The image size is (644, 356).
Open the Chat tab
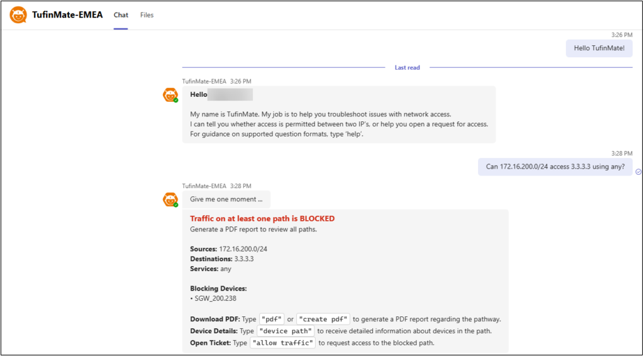pyautogui.click(x=121, y=15)
